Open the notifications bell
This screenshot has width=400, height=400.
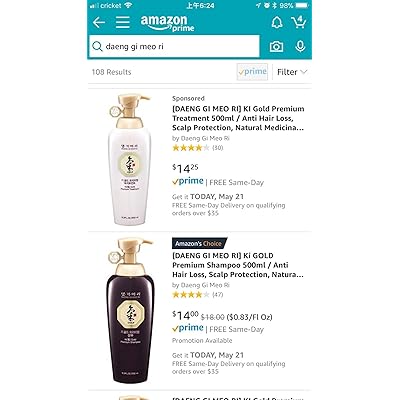[277, 23]
